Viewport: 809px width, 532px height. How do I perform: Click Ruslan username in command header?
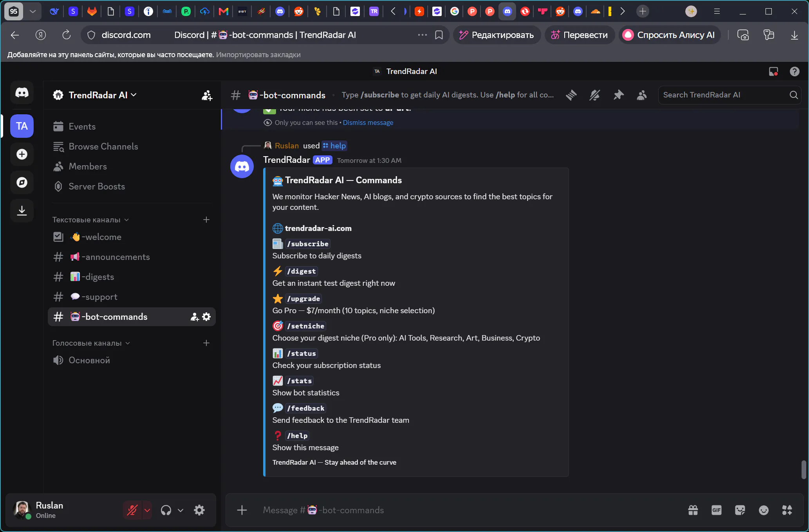click(287, 146)
